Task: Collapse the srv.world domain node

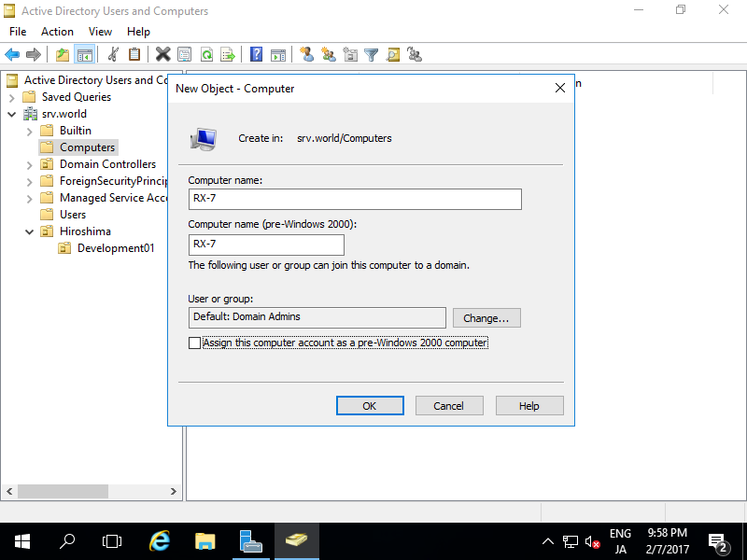Action: (12, 114)
